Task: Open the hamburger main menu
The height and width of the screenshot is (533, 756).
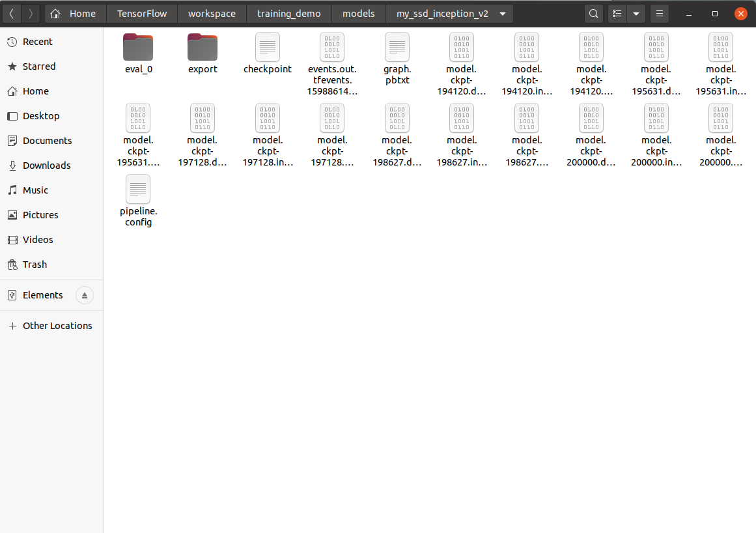Action: [660, 14]
